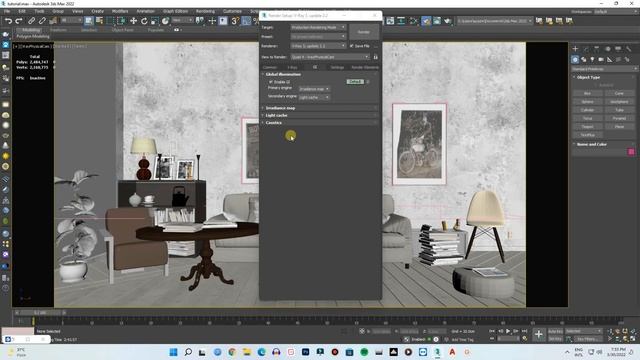Open the View to Render dropdown
This screenshot has height=360, width=640.
click(330, 57)
